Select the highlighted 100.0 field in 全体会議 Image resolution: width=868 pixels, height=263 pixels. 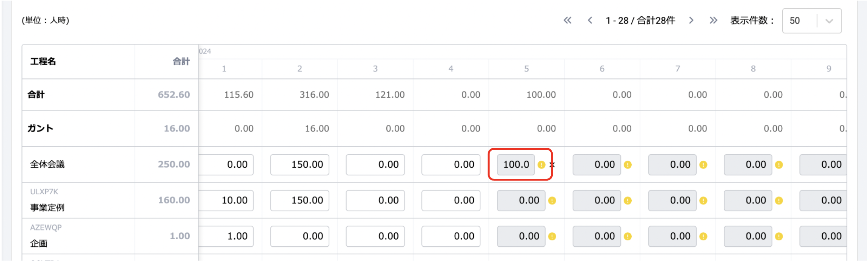pyautogui.click(x=516, y=164)
